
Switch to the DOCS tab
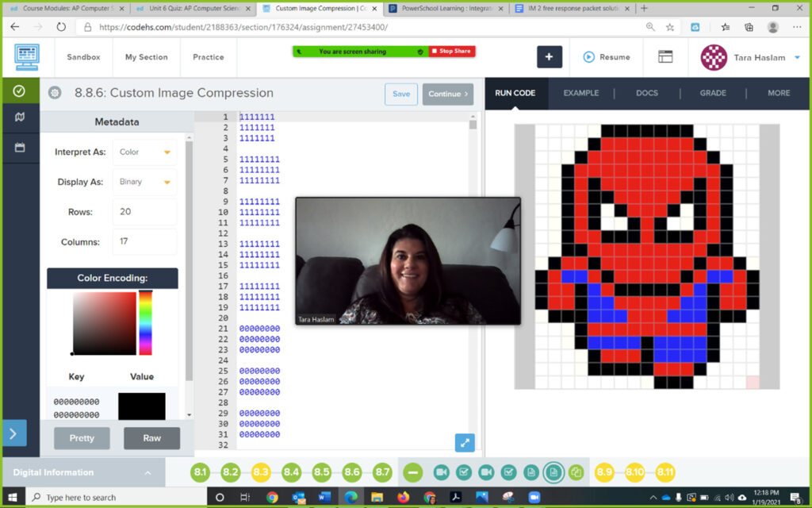pos(646,93)
